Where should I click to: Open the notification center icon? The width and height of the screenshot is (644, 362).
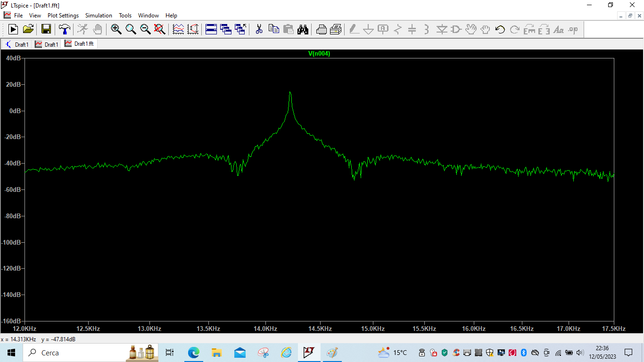tap(628, 353)
